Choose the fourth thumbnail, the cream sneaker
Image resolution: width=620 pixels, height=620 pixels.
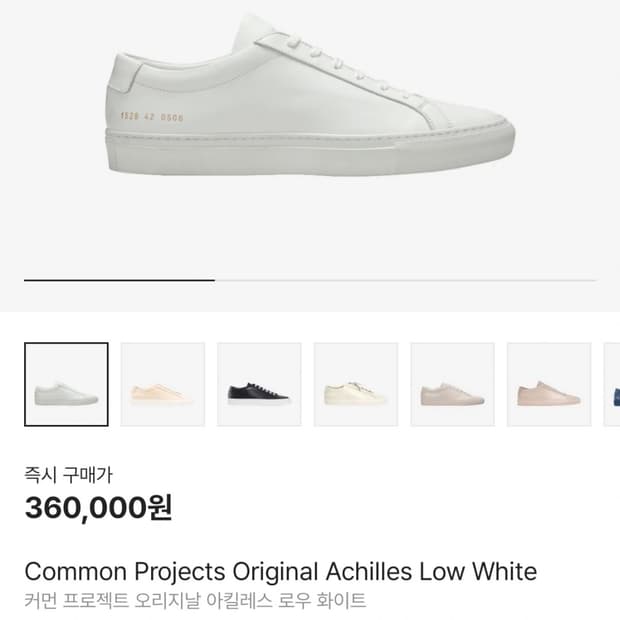pos(356,385)
